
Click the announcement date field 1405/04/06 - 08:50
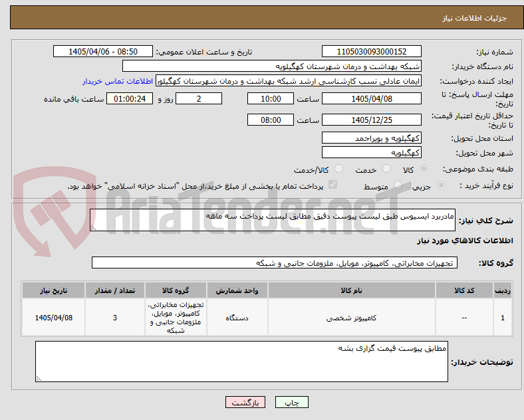[x=103, y=51]
